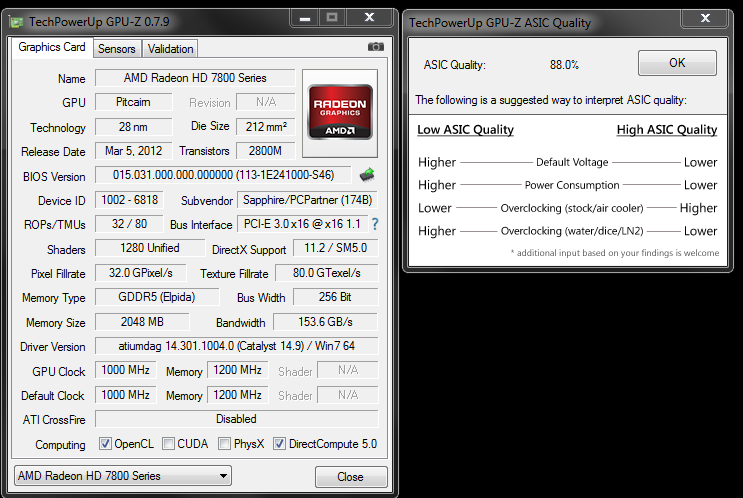This screenshot has width=743, height=498.
Task: Click the GPU Clock row Memory 1200 MHz field
Action: (237, 370)
